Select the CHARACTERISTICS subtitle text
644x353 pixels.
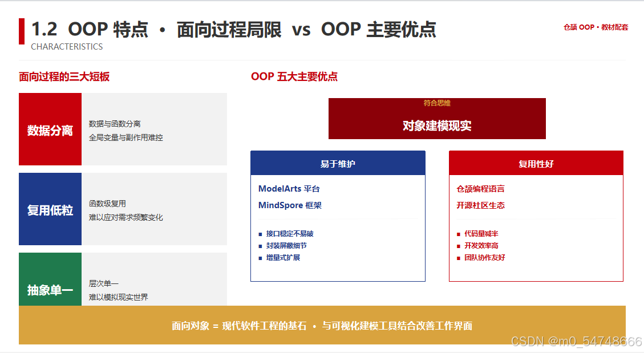(x=67, y=47)
